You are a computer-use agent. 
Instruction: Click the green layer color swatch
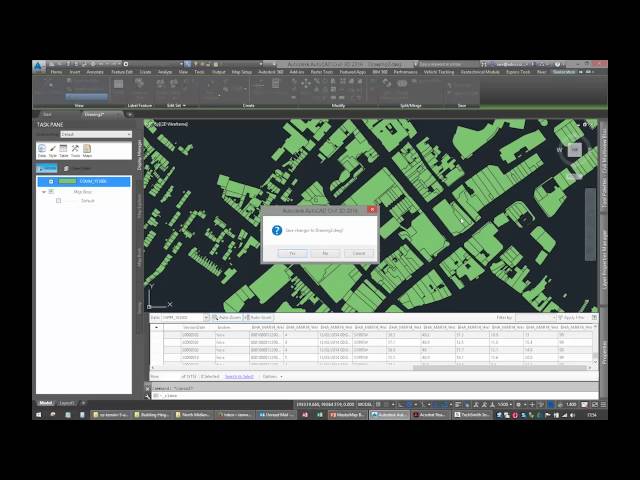67,181
